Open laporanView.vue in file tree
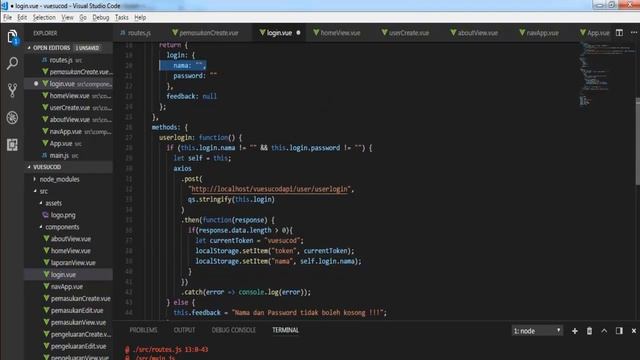The width and height of the screenshot is (640, 360). click(73, 263)
